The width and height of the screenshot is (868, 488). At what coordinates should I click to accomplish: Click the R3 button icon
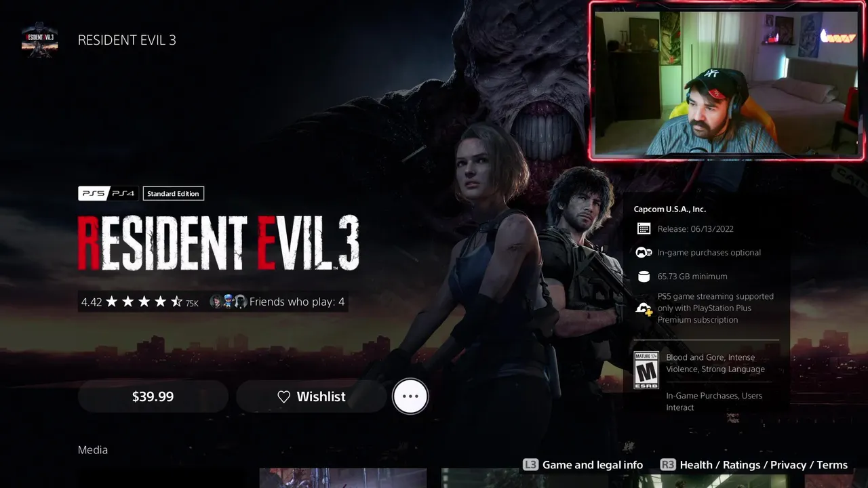point(668,465)
